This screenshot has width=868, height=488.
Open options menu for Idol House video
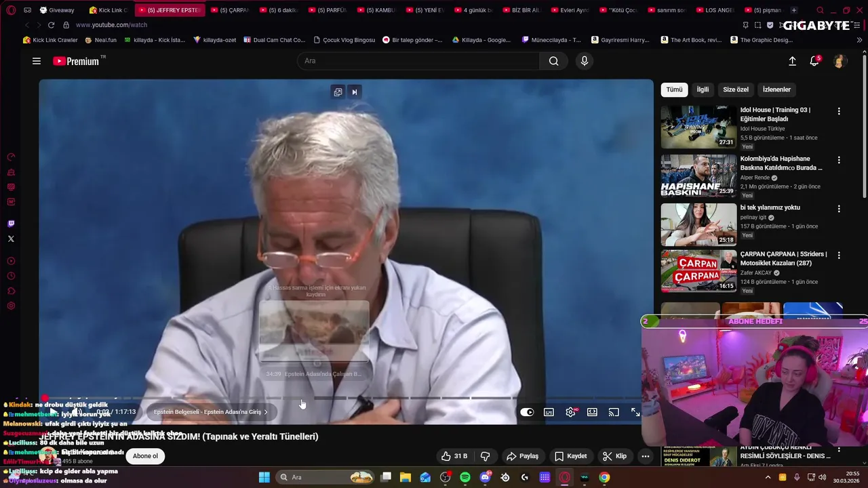839,111
